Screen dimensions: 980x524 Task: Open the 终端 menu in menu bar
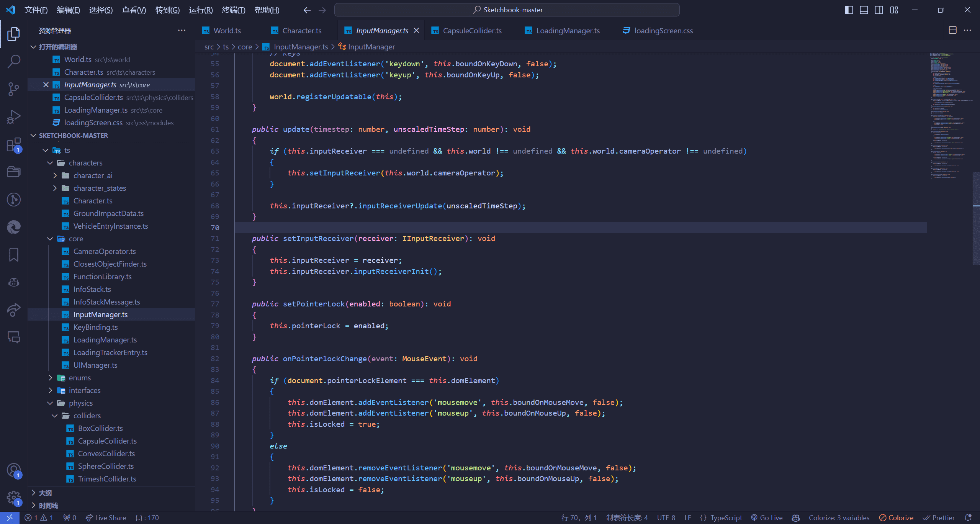pyautogui.click(x=235, y=9)
